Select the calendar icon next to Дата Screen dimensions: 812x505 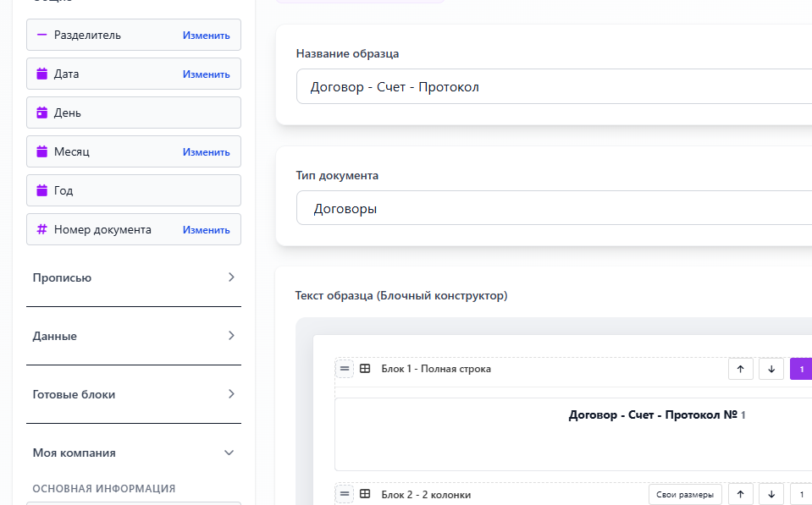41,74
